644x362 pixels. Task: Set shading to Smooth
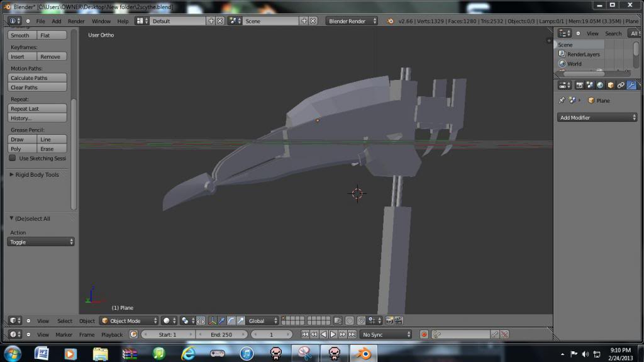pyautogui.click(x=22, y=35)
